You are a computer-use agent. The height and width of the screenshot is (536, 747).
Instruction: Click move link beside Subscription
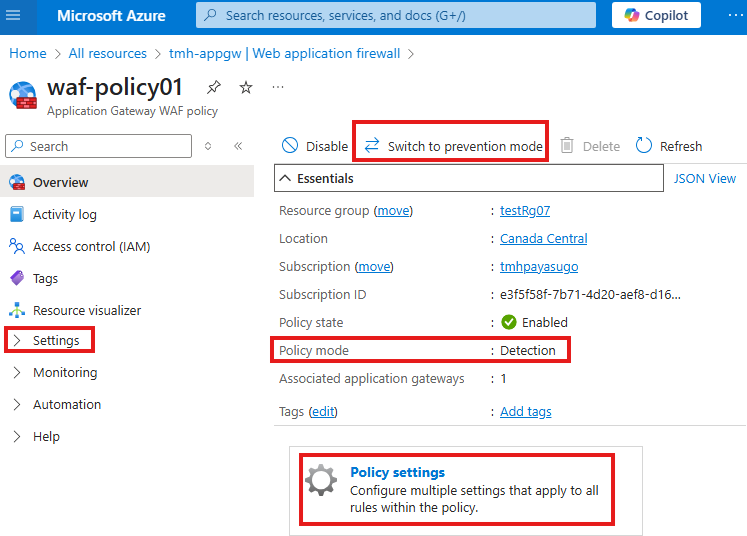click(x=374, y=266)
